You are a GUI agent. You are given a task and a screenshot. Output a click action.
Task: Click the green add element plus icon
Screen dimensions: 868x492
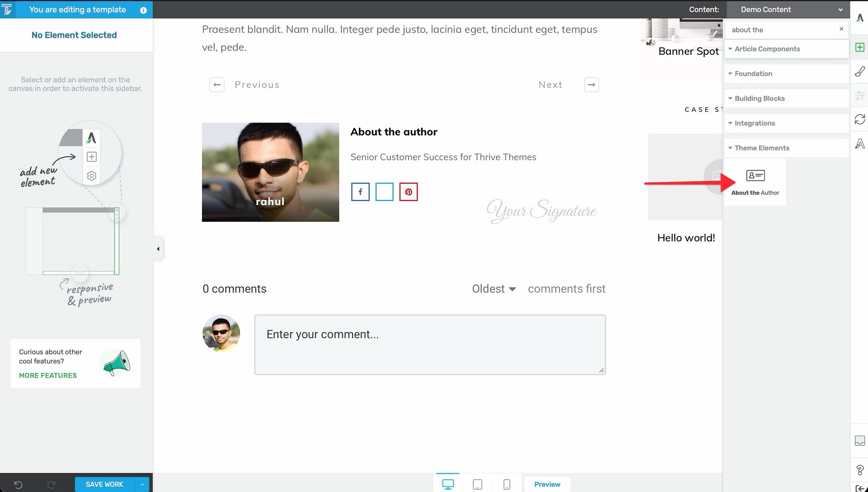[x=860, y=47]
